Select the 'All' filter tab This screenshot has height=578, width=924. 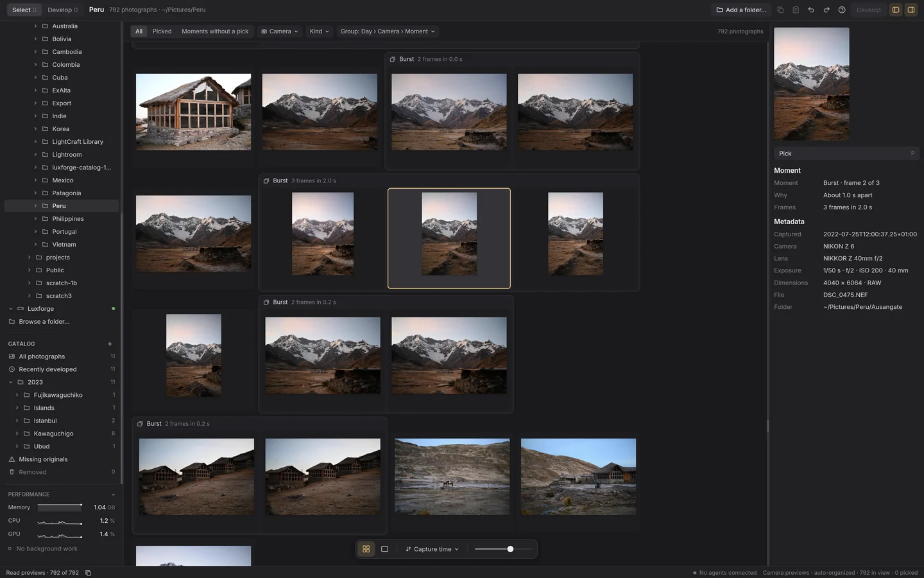pyautogui.click(x=139, y=31)
